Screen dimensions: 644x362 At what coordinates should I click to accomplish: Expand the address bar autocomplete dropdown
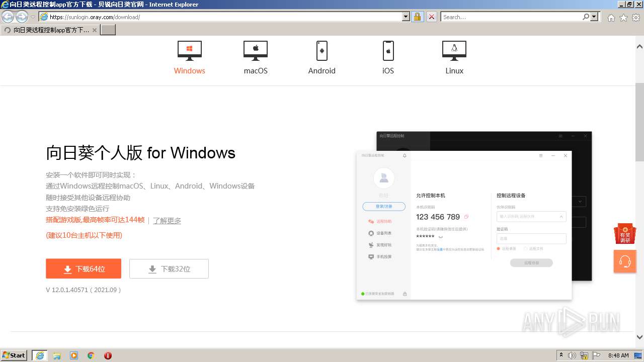406,17
